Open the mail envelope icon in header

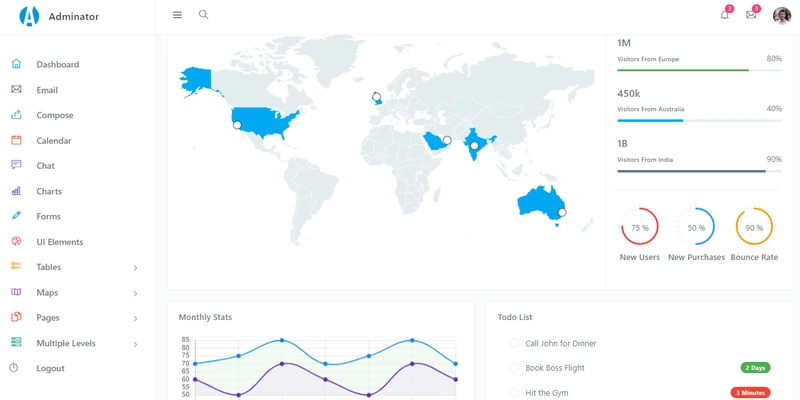pos(751,15)
